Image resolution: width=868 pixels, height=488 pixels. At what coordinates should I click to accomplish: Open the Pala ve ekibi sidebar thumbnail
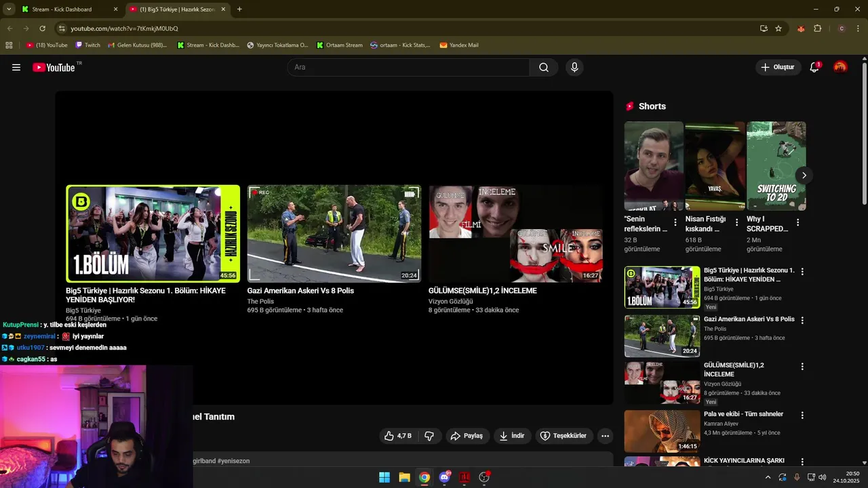[x=662, y=431]
